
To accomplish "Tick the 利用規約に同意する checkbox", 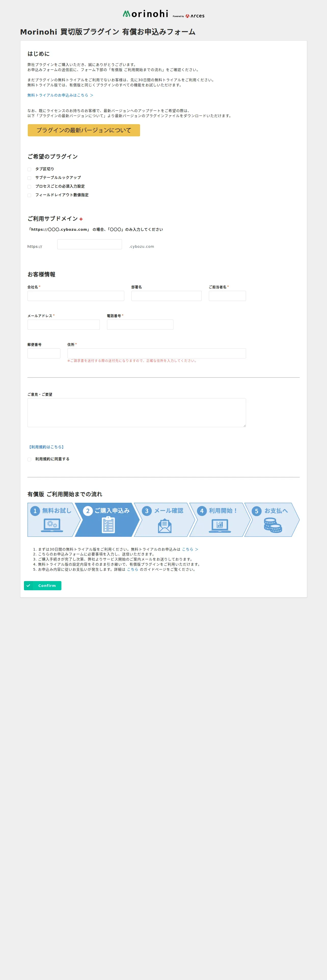I will coord(29,459).
